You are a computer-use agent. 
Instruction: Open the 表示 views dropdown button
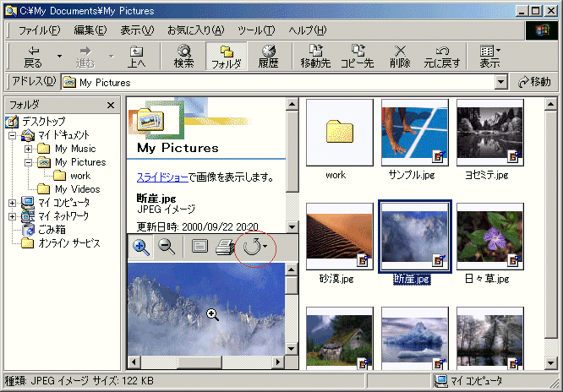(x=489, y=57)
